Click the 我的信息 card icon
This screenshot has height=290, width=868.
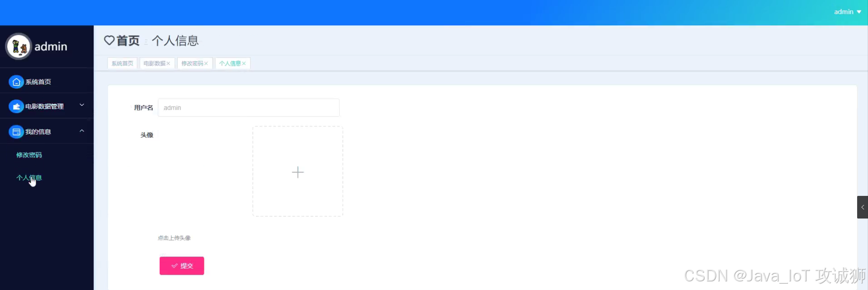[16, 132]
